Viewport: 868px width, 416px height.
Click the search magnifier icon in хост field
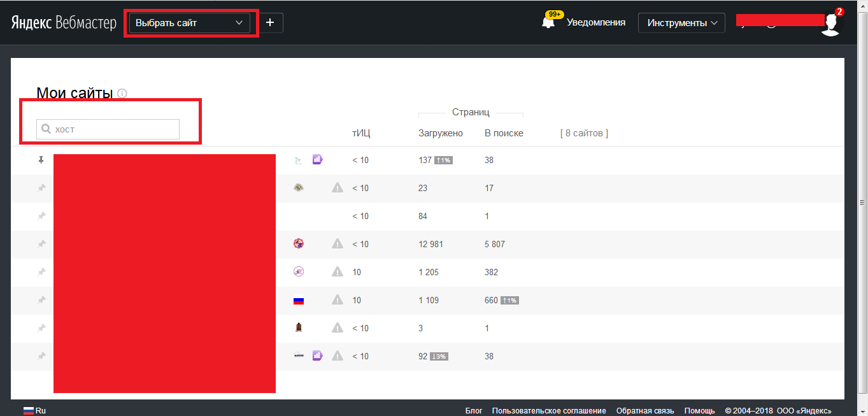click(x=46, y=129)
